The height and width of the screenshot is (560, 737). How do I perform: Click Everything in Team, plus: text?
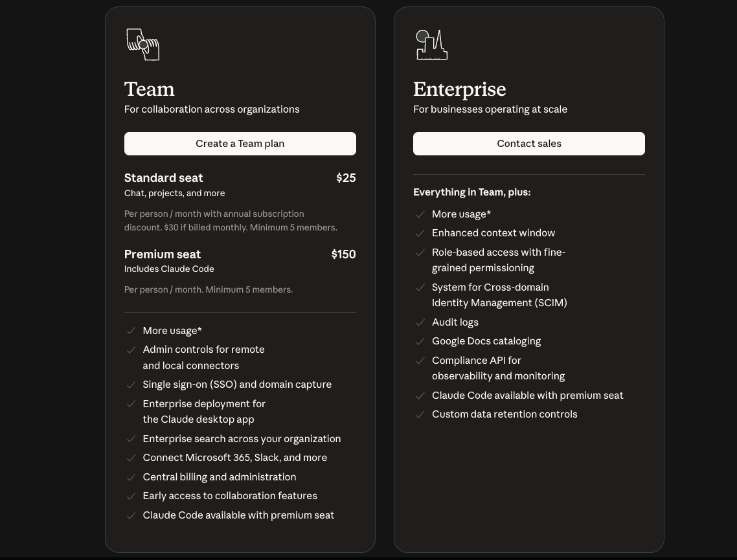471,192
